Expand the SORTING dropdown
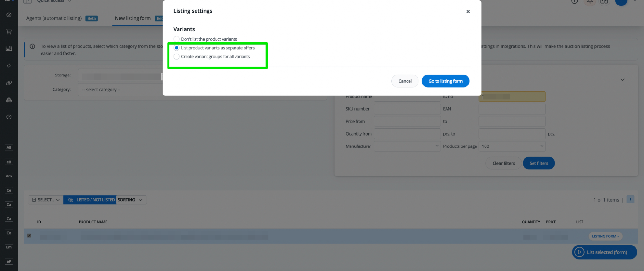 (x=130, y=200)
